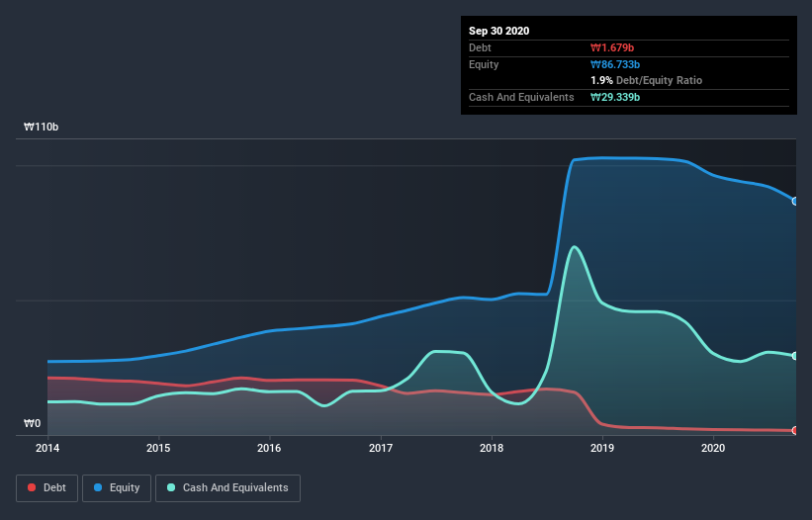
Task: Click the Sep 30 2020 tooltip date
Action: click(499, 31)
